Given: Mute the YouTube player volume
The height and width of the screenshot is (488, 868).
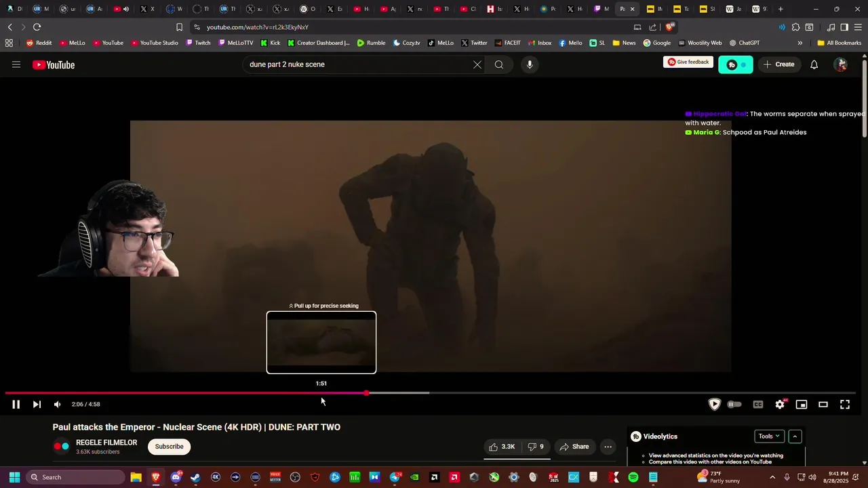Looking at the screenshot, I should pyautogui.click(x=57, y=405).
